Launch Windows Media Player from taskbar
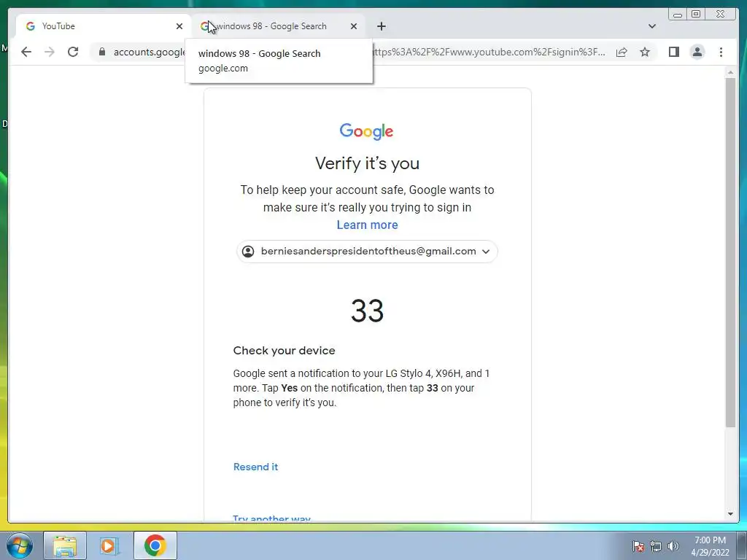 point(109,545)
